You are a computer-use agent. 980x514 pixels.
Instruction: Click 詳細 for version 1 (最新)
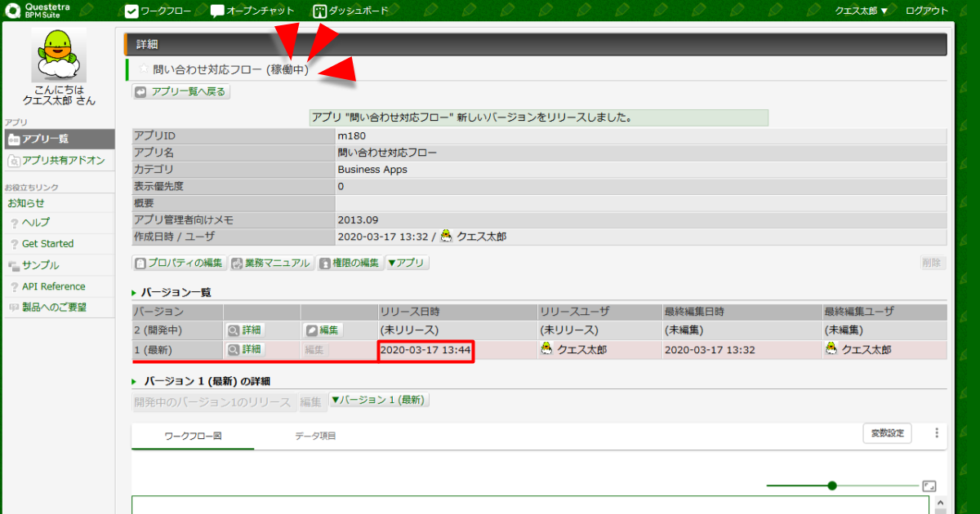[245, 349]
